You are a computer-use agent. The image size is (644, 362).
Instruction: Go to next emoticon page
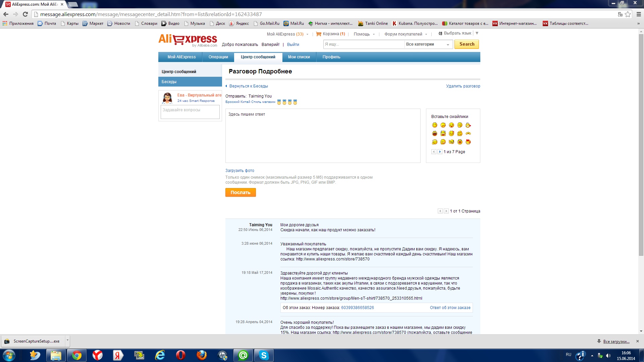(x=440, y=152)
